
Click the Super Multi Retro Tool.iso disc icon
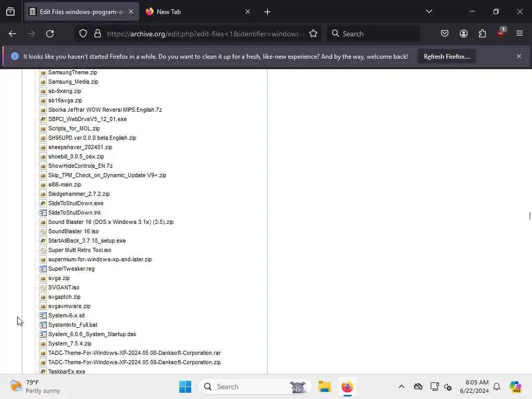pos(43,250)
